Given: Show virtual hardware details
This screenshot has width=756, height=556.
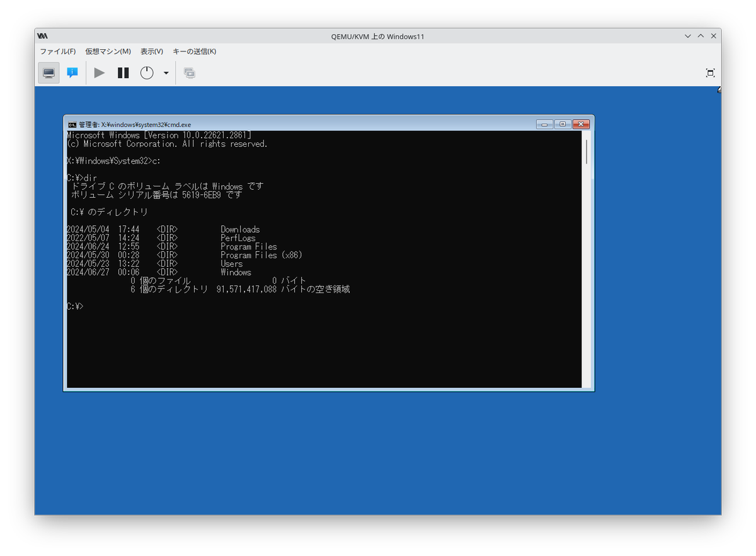Looking at the screenshot, I should (72, 73).
